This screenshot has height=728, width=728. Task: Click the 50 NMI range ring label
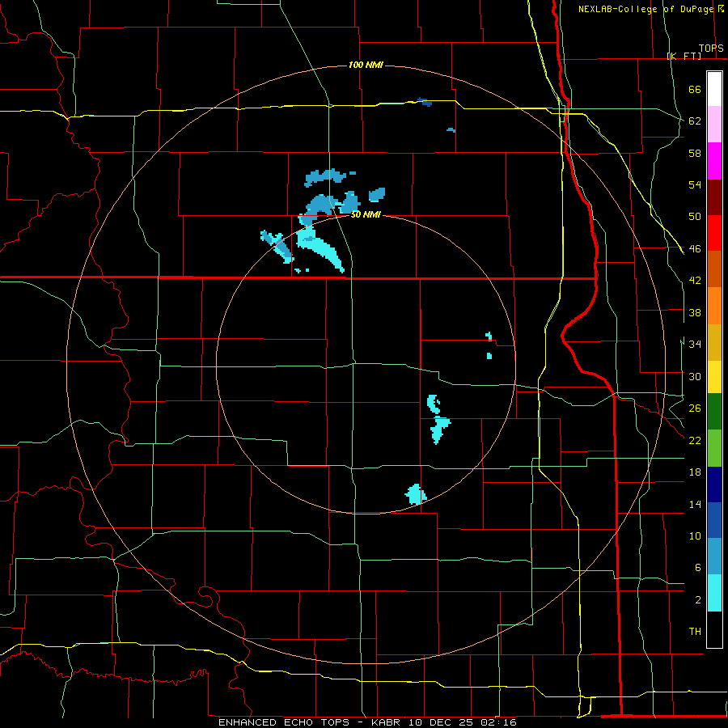(x=366, y=214)
